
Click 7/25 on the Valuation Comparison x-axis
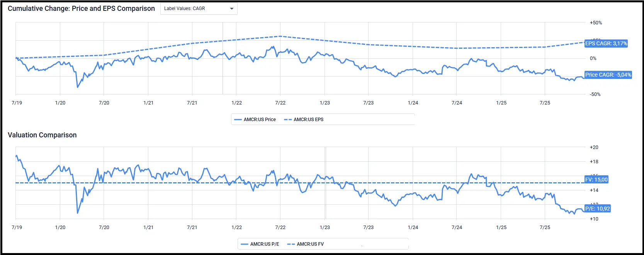point(545,228)
